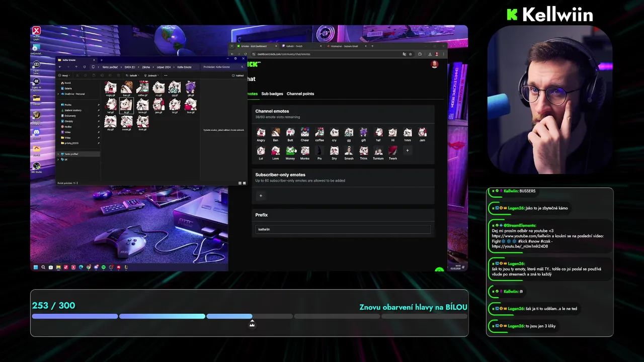Select ban.gif in File Explorer
644x362 pixels.
pos(126,88)
